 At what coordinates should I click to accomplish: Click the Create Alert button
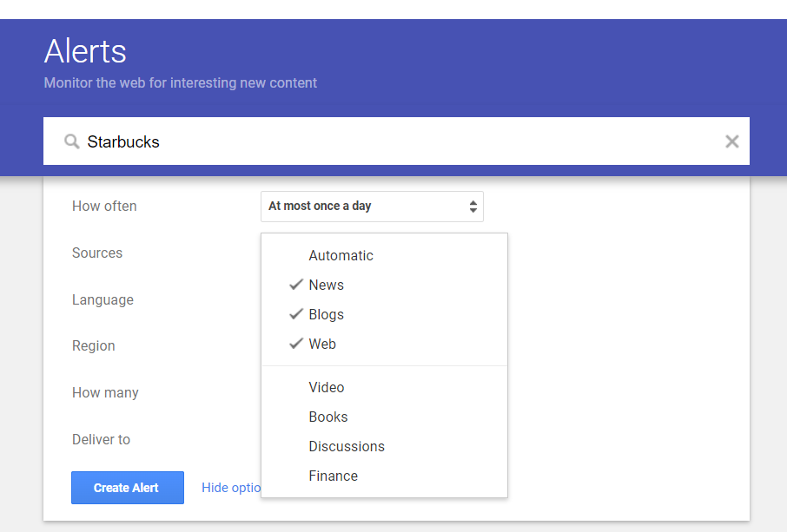pyautogui.click(x=128, y=488)
